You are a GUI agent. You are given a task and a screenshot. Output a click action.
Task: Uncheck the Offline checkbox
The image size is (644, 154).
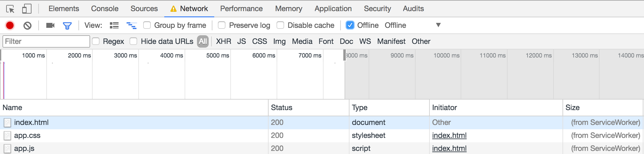(350, 25)
